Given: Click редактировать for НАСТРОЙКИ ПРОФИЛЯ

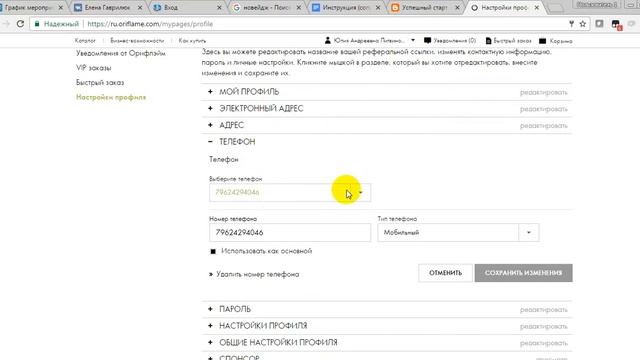Looking at the screenshot, I should 543,327.
